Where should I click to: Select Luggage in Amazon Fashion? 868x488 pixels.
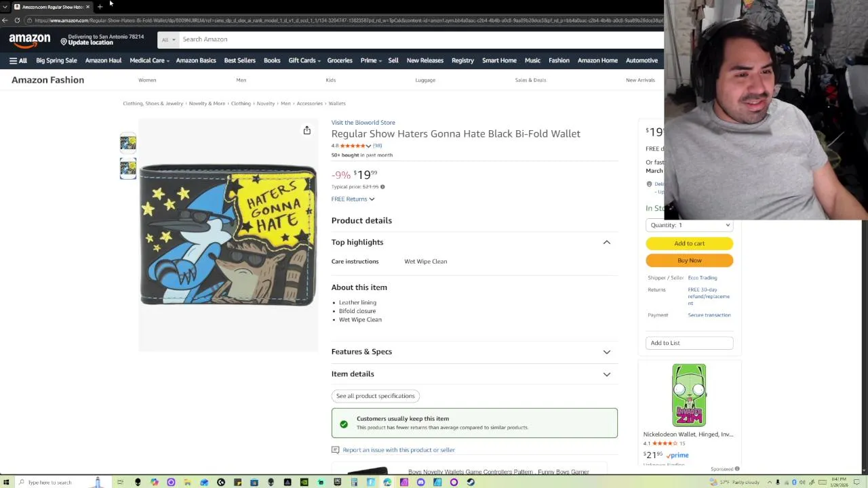(x=425, y=80)
